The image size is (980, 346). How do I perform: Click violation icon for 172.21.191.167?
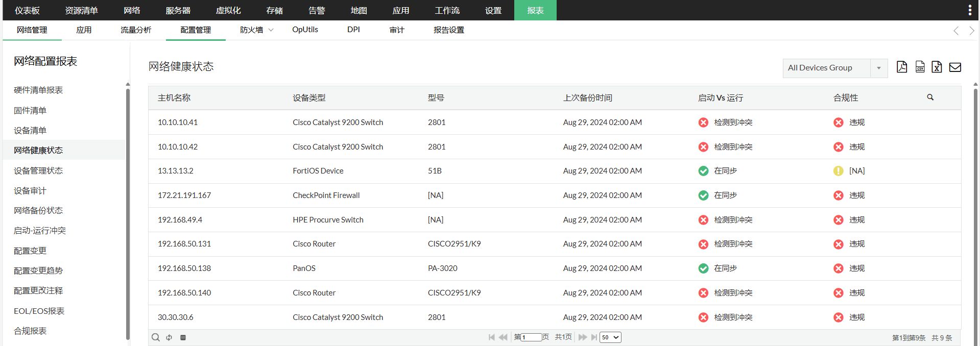coord(838,195)
